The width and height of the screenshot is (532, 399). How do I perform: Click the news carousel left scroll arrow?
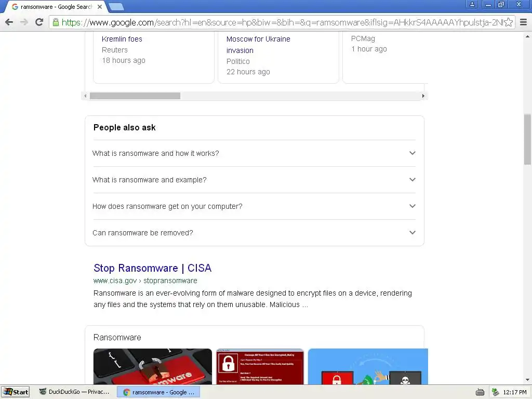[85, 96]
